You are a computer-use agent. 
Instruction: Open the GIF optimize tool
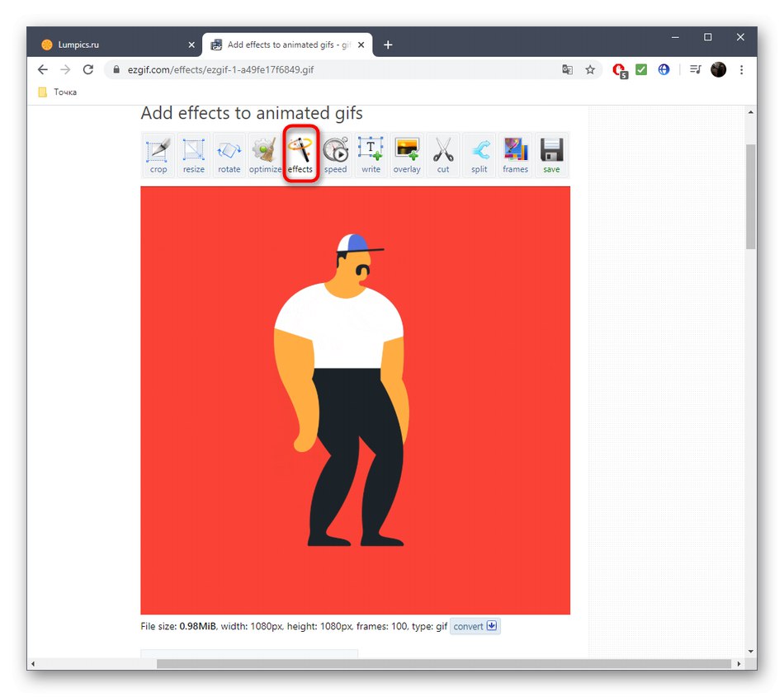pyautogui.click(x=264, y=155)
